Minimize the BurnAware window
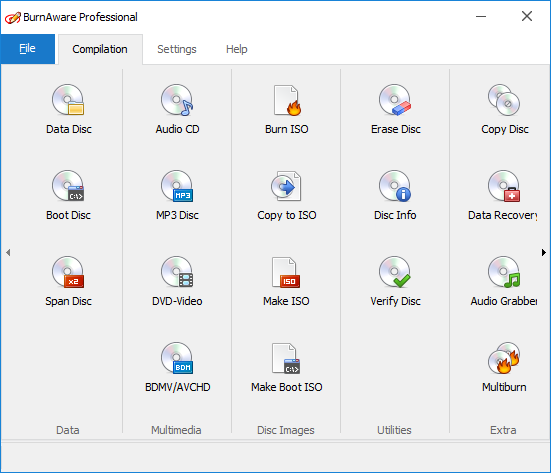551x473 pixels. tap(481, 16)
